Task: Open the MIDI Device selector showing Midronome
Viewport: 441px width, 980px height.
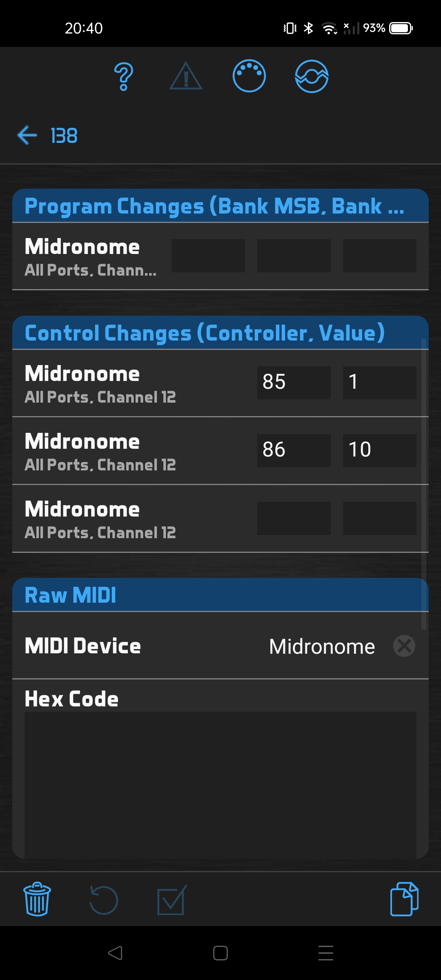Action: [322, 646]
